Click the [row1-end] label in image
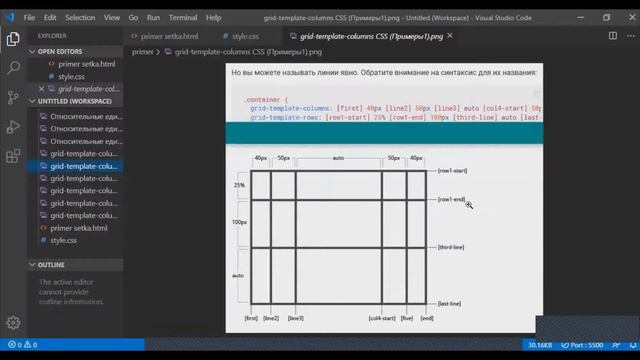The width and height of the screenshot is (640, 360). pos(451,199)
